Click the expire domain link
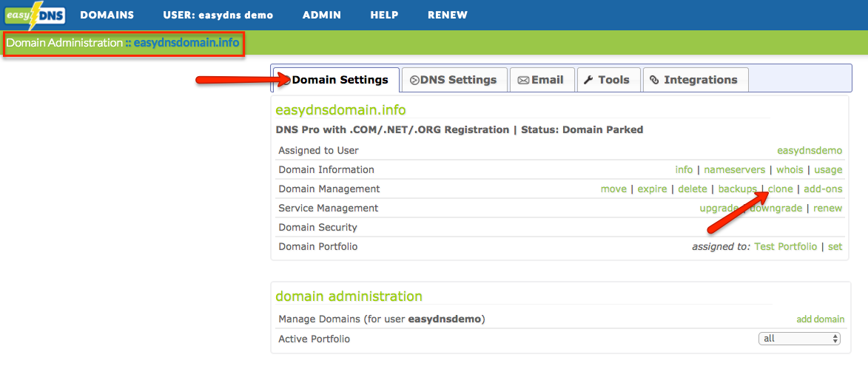 pos(652,189)
